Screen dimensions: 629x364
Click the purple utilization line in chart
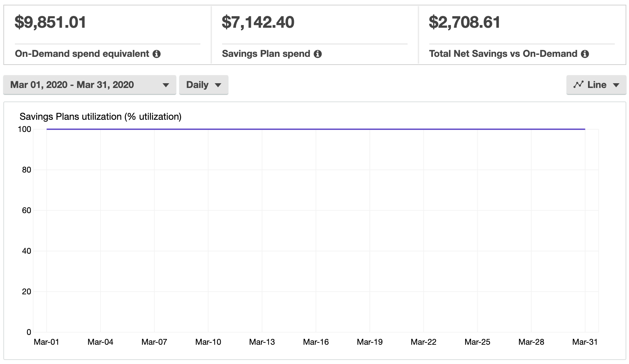coord(316,129)
